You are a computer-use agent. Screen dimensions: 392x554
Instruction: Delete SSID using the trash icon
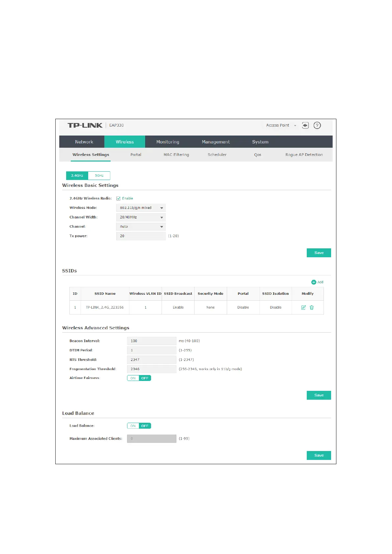coord(312,307)
